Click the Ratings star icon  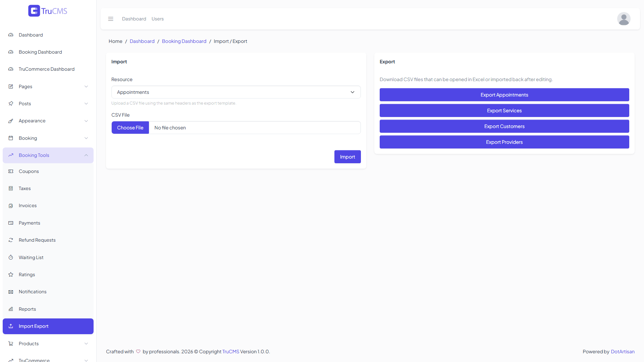pos(11,275)
